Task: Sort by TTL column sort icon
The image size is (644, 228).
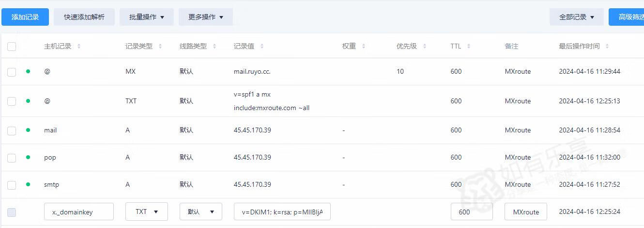Action: pyautogui.click(x=469, y=47)
